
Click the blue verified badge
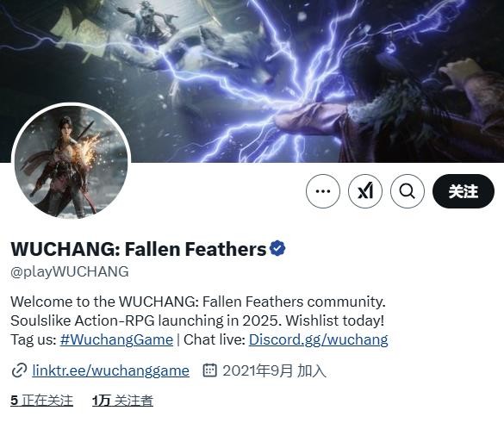(x=277, y=248)
